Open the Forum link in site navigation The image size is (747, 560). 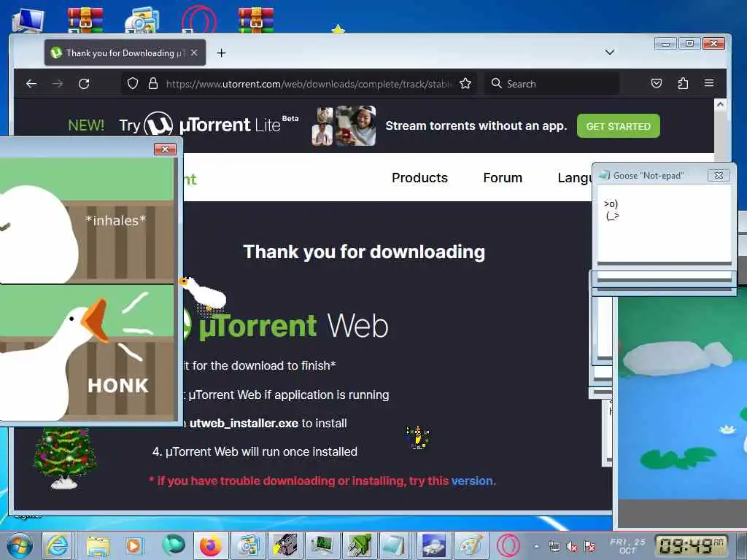click(x=503, y=178)
